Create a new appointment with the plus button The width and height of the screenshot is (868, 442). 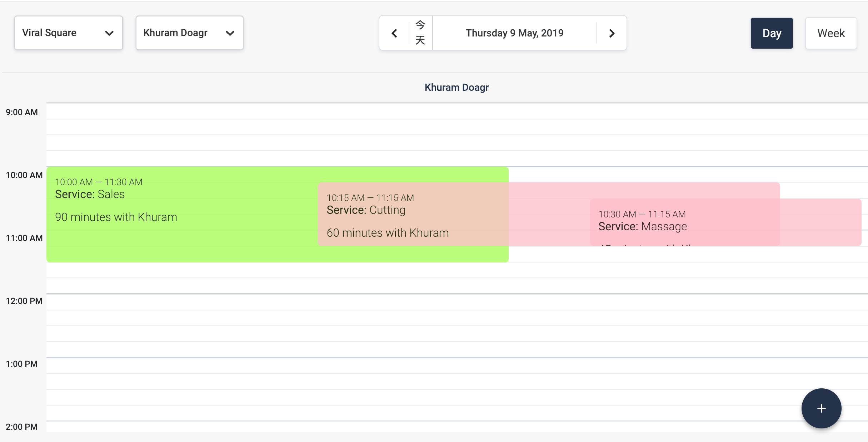[x=821, y=408]
